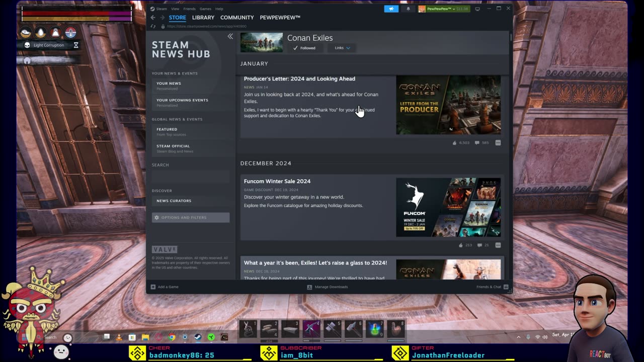Show hidden system tray icons
Screen dimensions: 644x362
[x=519, y=337]
